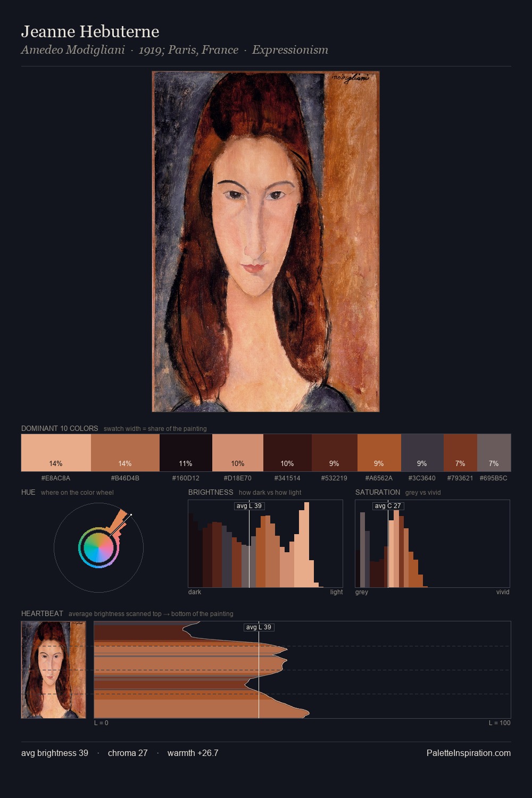Click the 'light' axis label
532x798 pixels.
(337, 592)
